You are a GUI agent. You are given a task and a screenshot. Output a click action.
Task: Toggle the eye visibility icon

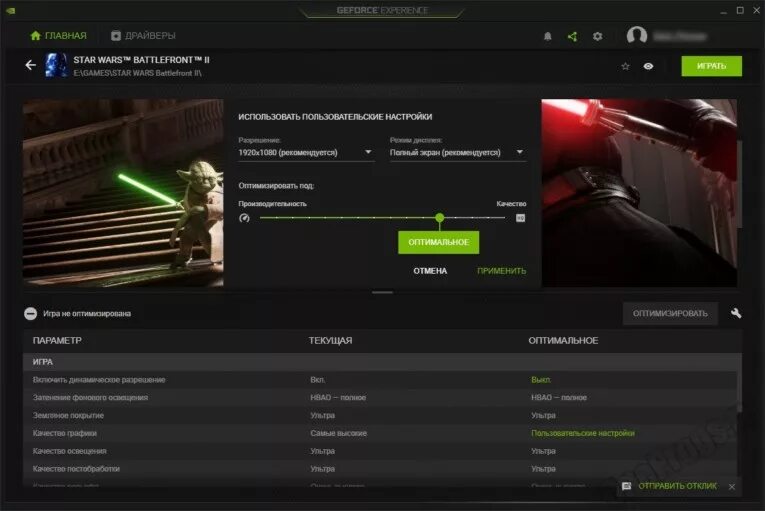pos(648,66)
